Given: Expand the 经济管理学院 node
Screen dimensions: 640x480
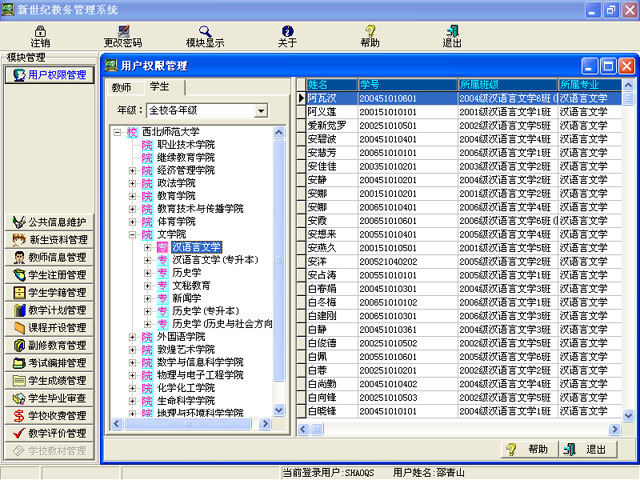Looking at the screenshot, I should (132, 171).
